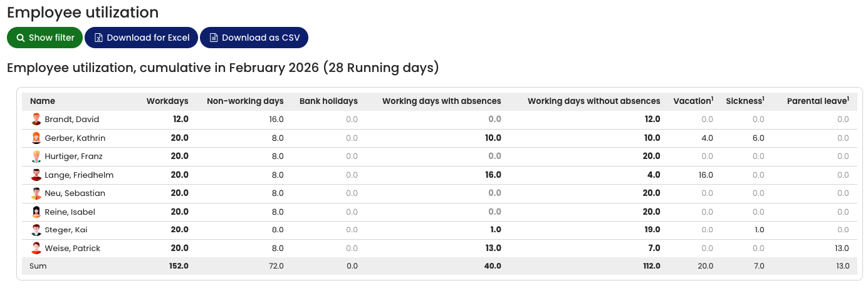
Task: Select the Workdays column header
Action: [167, 101]
